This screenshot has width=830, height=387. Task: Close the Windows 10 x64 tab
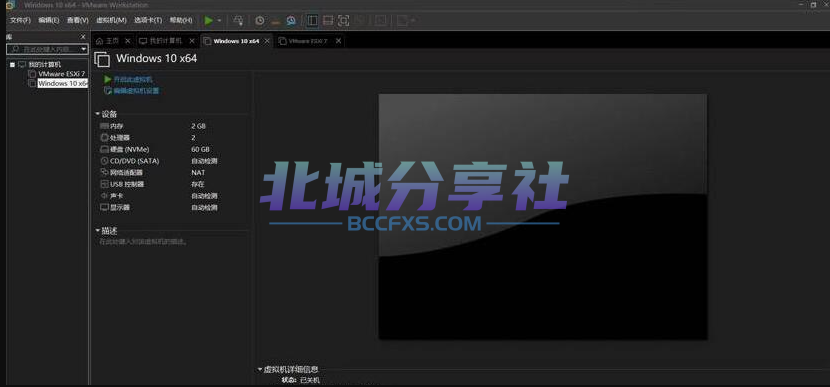click(267, 41)
